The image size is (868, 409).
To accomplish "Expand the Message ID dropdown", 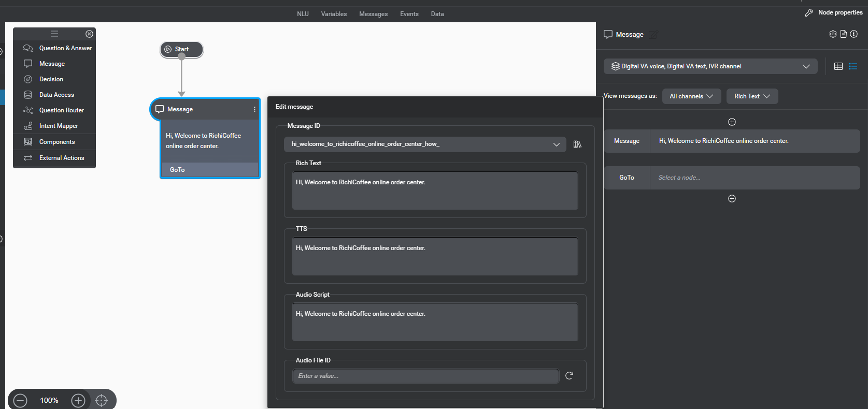I will [556, 144].
